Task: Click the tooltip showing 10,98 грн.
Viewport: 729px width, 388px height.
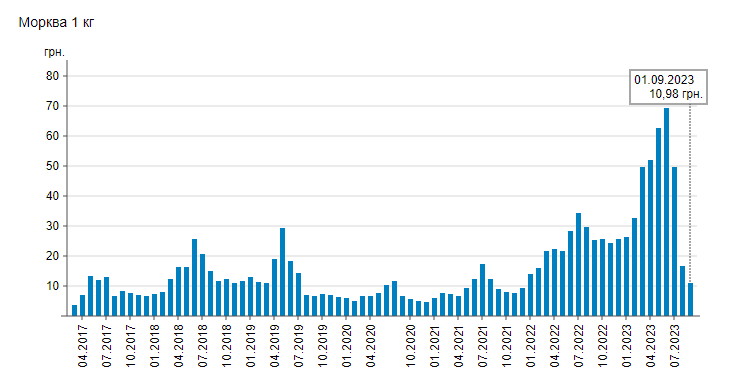Action: 669,87
